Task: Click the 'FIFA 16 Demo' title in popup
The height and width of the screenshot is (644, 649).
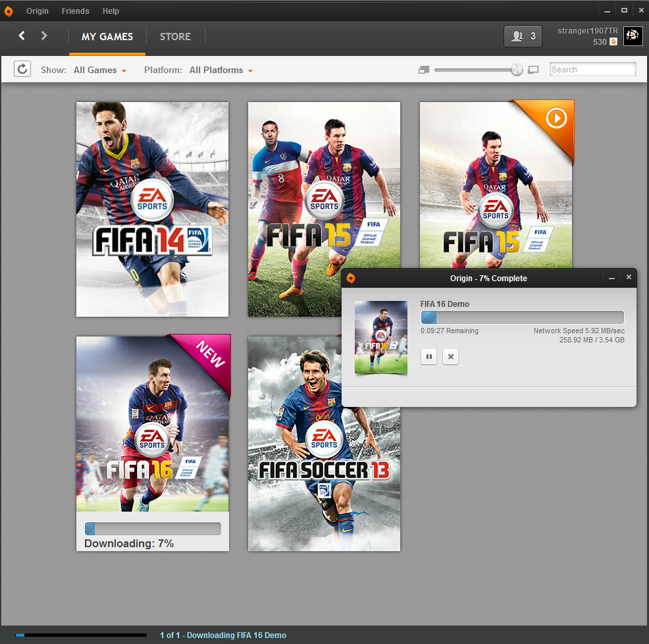Action: [445, 304]
